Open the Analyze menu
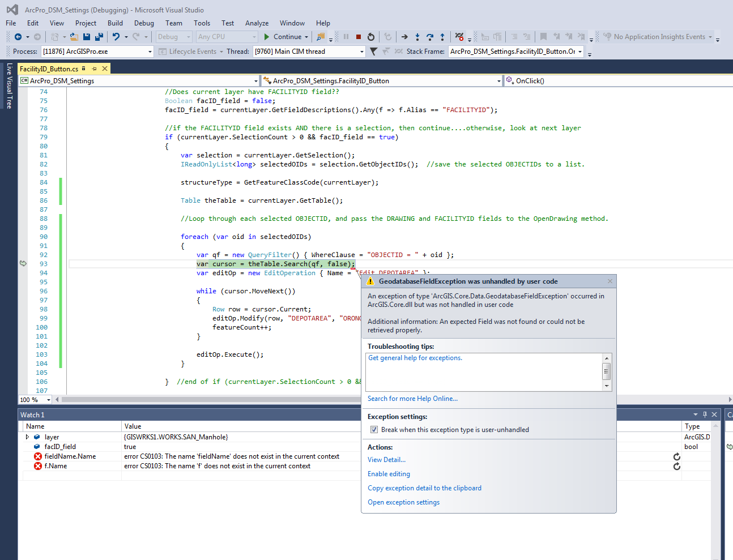The image size is (733, 560). point(257,23)
